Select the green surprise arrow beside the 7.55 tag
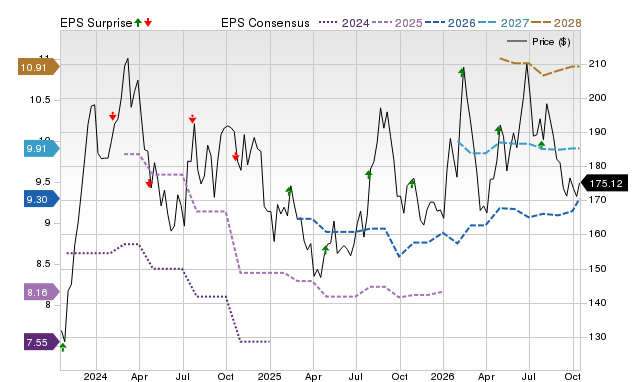This screenshot has width=640, height=382. click(x=63, y=347)
